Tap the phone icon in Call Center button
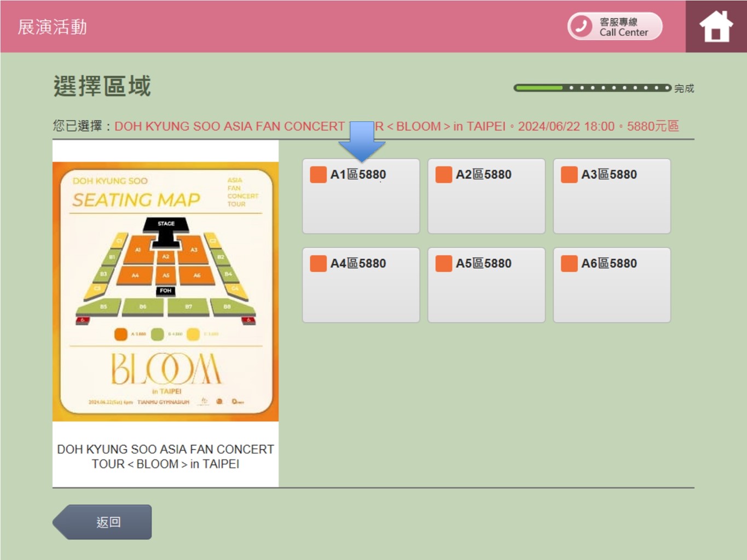Image resolution: width=747 pixels, height=560 pixels. pos(581,26)
